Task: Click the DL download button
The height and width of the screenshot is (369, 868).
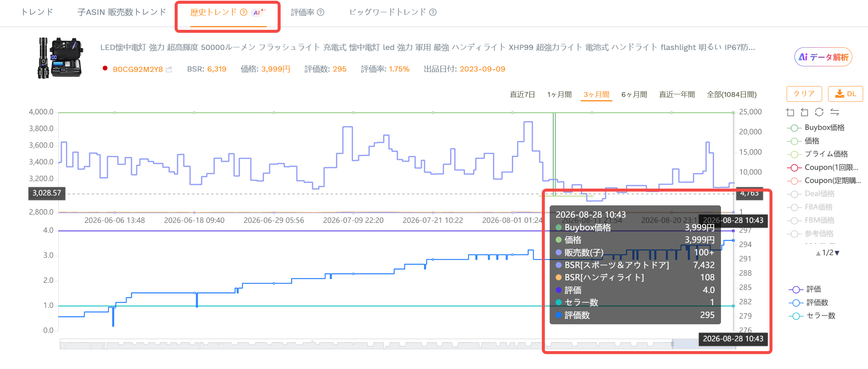Action: pyautogui.click(x=845, y=94)
